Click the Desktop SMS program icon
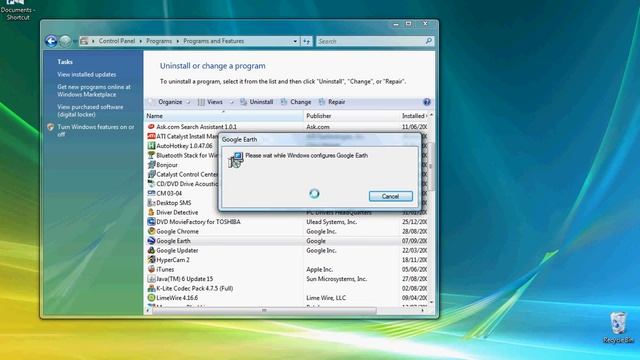 pos(151,203)
